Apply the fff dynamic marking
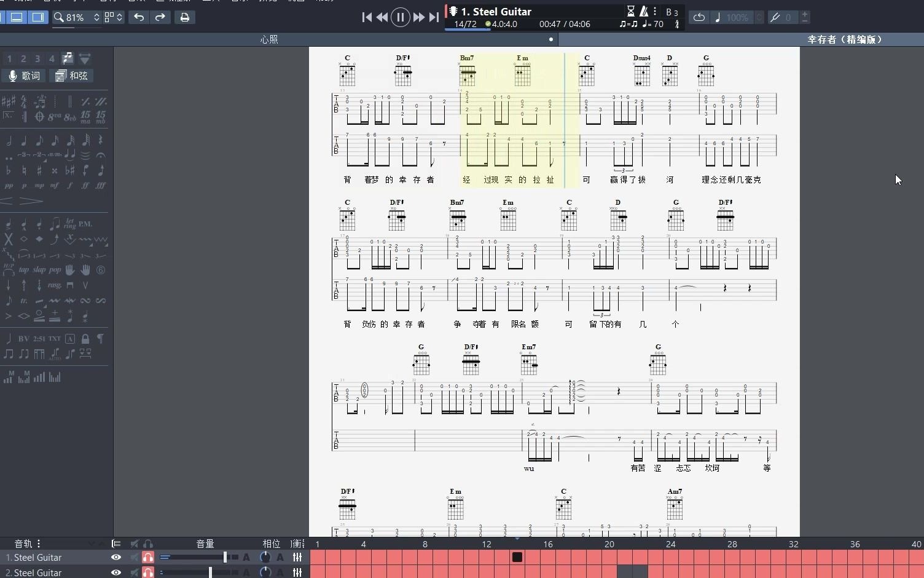 pyautogui.click(x=101, y=185)
